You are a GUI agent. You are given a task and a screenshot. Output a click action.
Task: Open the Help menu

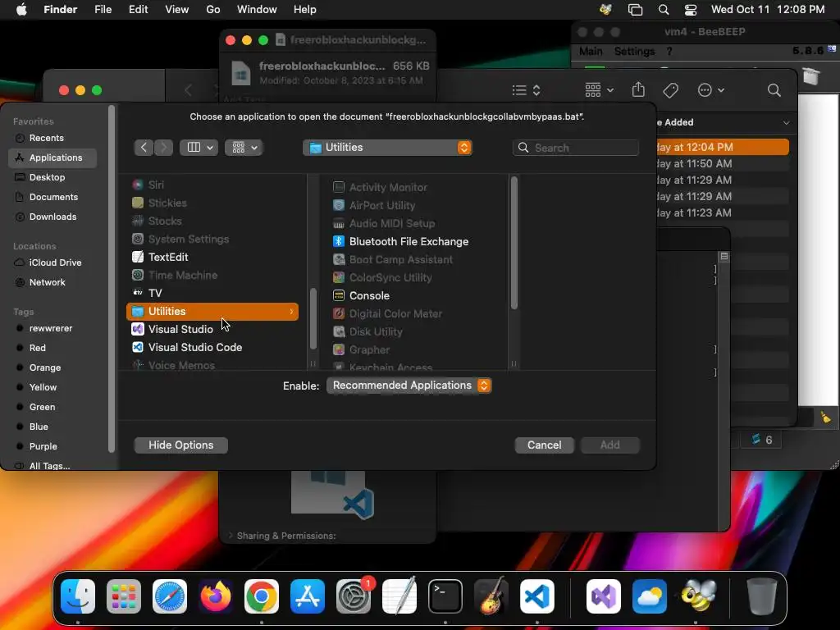(305, 10)
